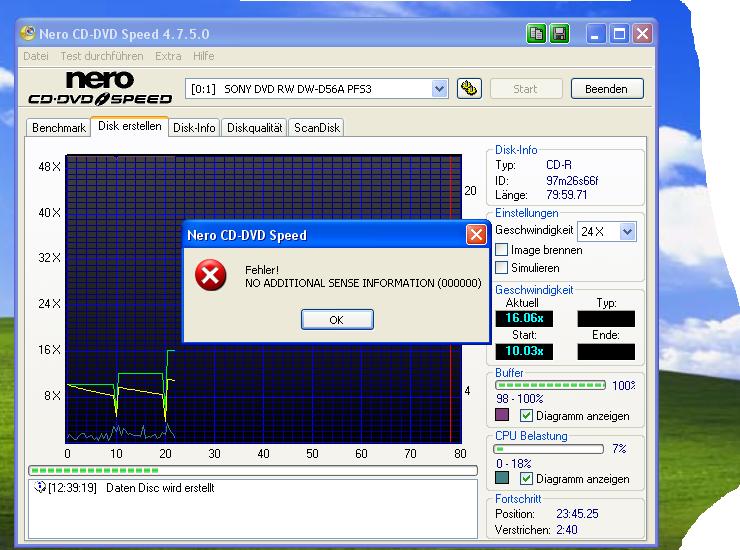
Task: Click the purple Buffer color swatch
Action: click(x=502, y=415)
